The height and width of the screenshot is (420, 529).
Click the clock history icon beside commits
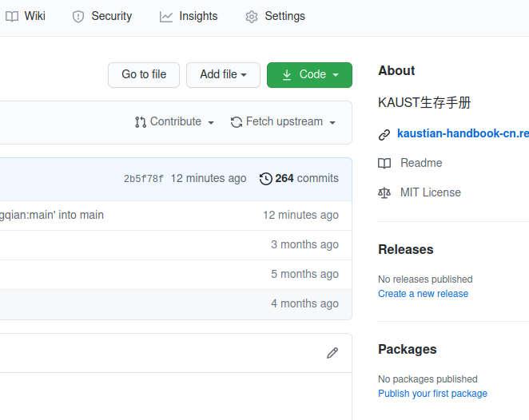pos(266,179)
